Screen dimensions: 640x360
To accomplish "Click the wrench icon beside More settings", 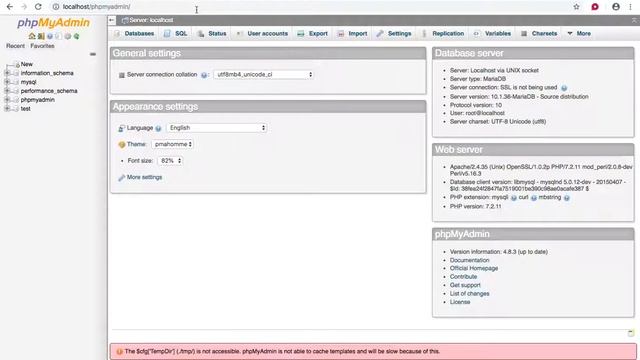I will click(x=122, y=178).
